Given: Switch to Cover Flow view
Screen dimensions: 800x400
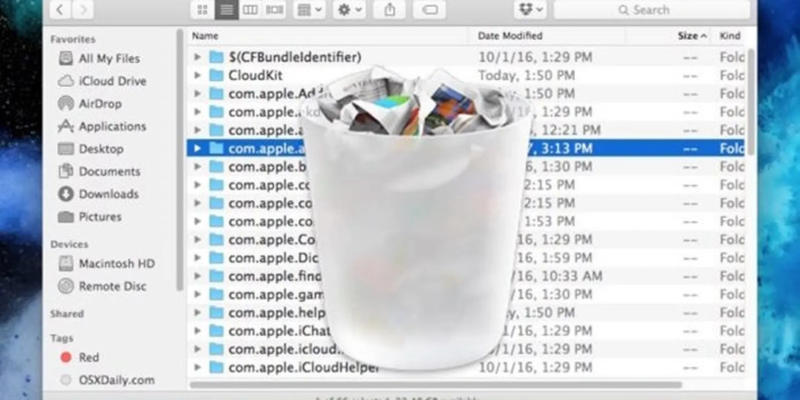Looking at the screenshot, I should click(274, 10).
